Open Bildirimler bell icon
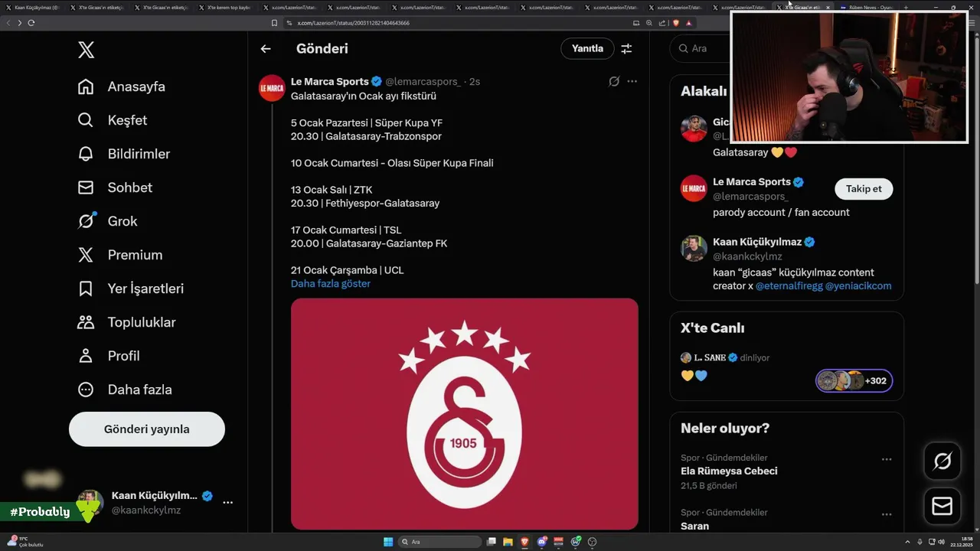980x551 pixels. point(86,154)
